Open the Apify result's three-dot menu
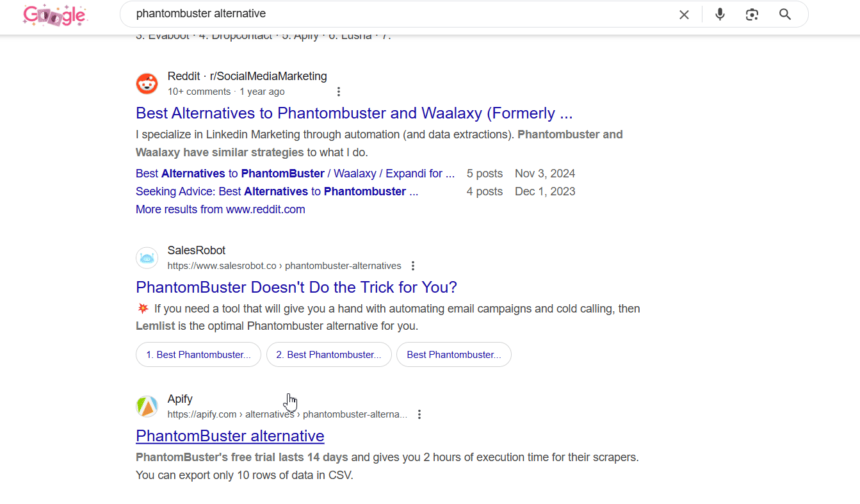The height and width of the screenshot is (504, 860). [x=419, y=414]
